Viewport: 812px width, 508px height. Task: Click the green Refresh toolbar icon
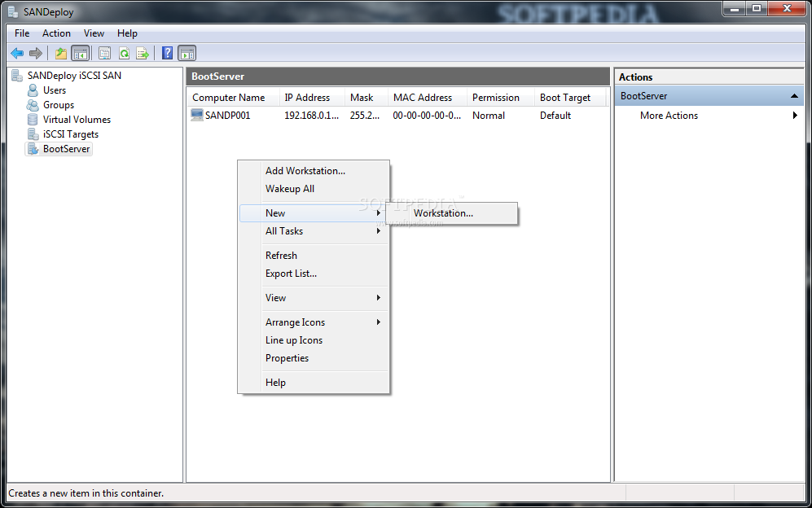[x=125, y=53]
